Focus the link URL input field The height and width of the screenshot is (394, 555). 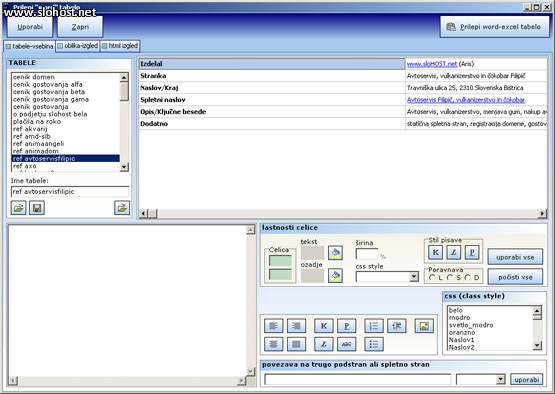[x=358, y=379]
